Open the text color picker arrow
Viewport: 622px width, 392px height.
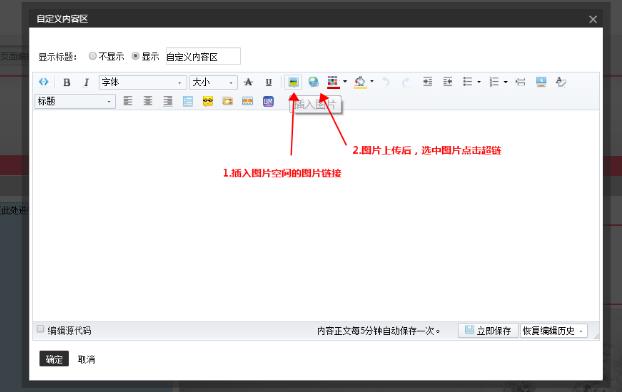pos(345,82)
